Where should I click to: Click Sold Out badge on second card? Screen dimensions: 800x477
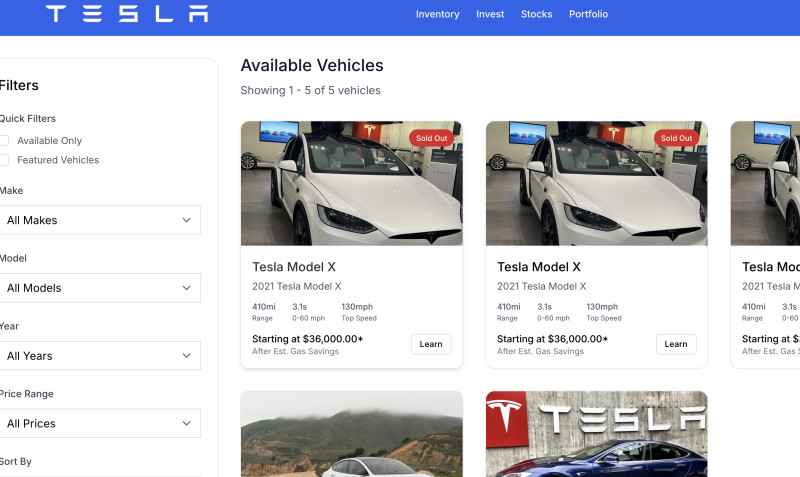coord(677,138)
